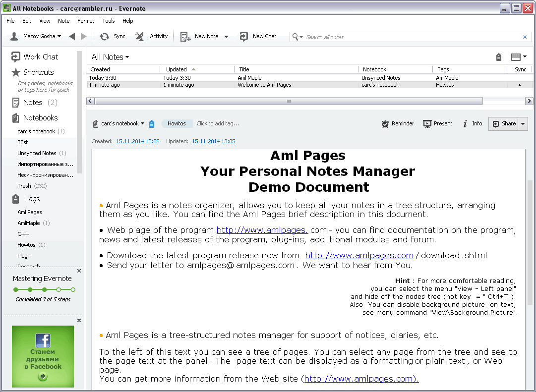
Task: Open Notebooks section in sidebar
Action: tap(35, 118)
